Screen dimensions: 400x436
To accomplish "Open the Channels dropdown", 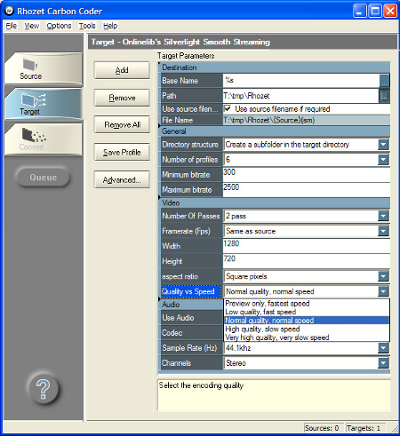I will click(x=383, y=363).
